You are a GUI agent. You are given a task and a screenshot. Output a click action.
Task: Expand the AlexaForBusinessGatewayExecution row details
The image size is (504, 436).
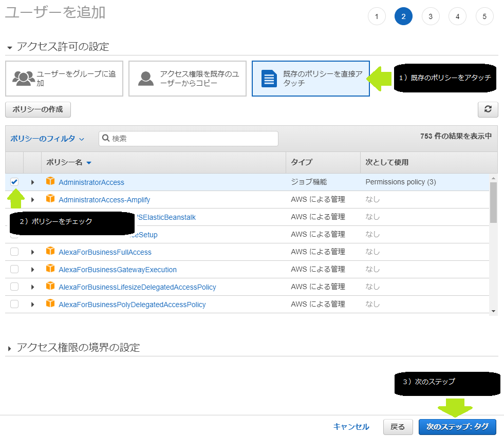tap(32, 270)
